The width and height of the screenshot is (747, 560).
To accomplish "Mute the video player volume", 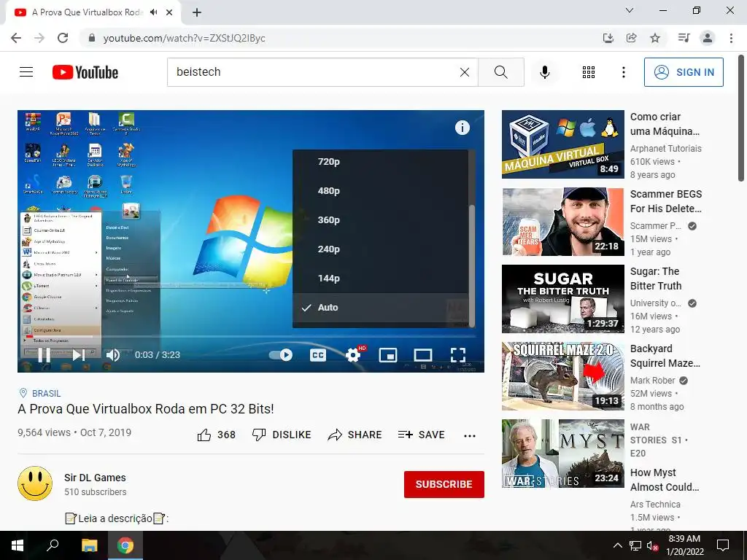I will [x=113, y=355].
